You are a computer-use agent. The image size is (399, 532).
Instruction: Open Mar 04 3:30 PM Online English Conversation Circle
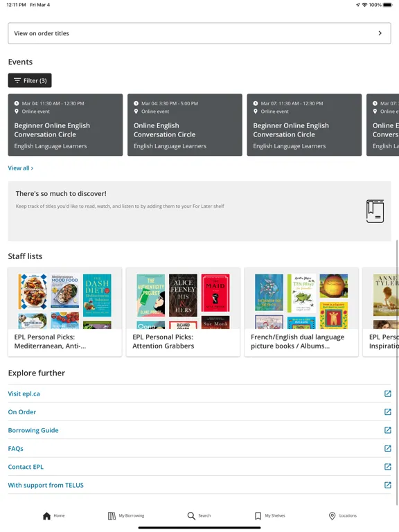(x=185, y=125)
